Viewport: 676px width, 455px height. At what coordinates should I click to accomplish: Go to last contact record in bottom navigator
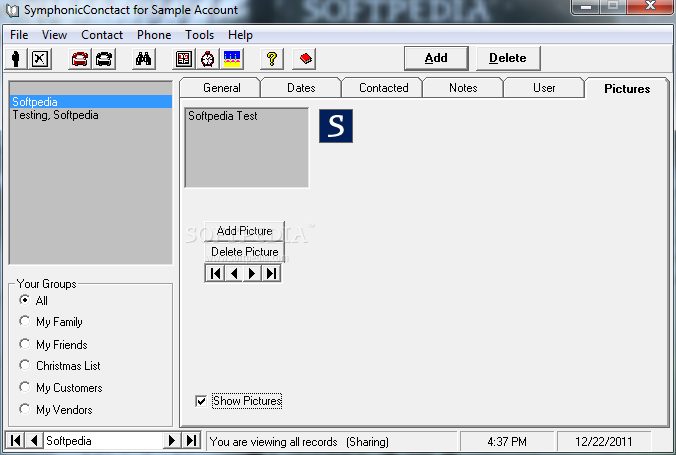point(191,440)
